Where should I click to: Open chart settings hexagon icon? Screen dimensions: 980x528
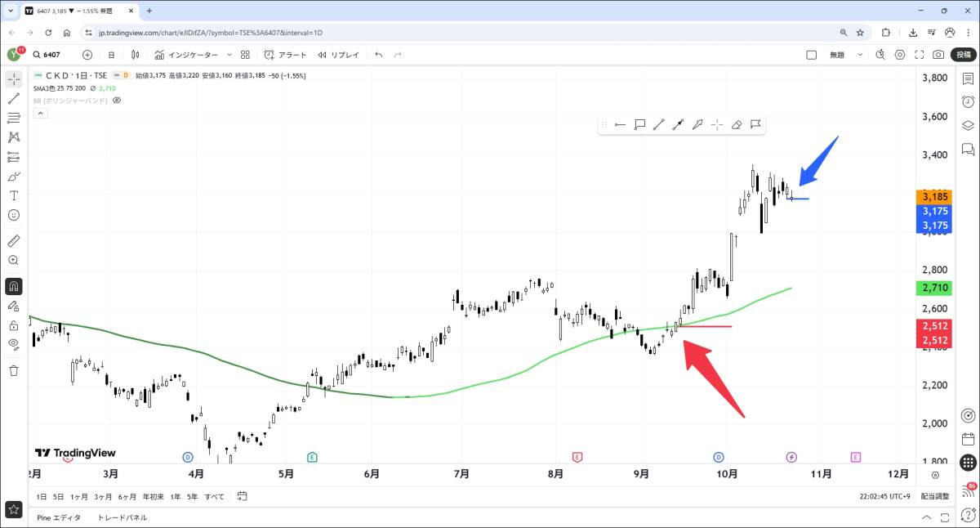click(900, 55)
